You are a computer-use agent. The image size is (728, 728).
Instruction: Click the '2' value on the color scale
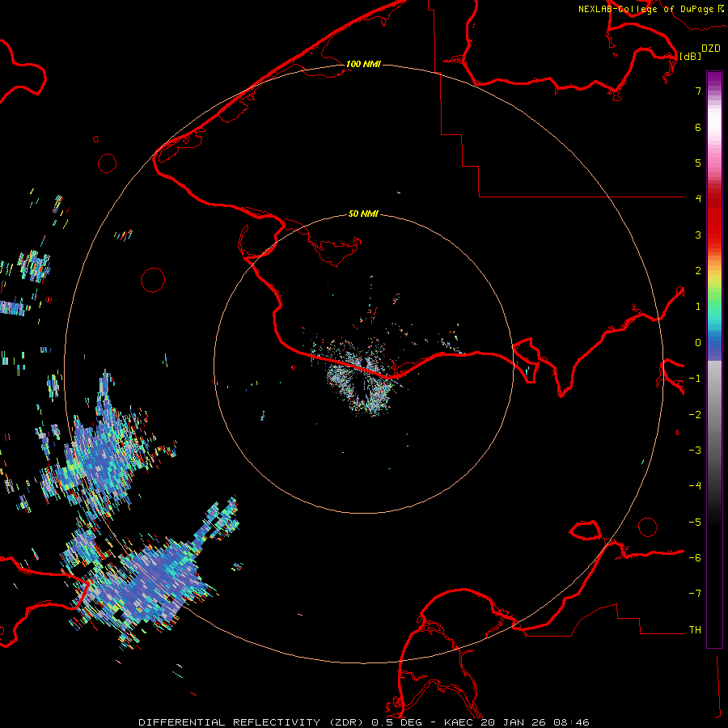point(698,271)
